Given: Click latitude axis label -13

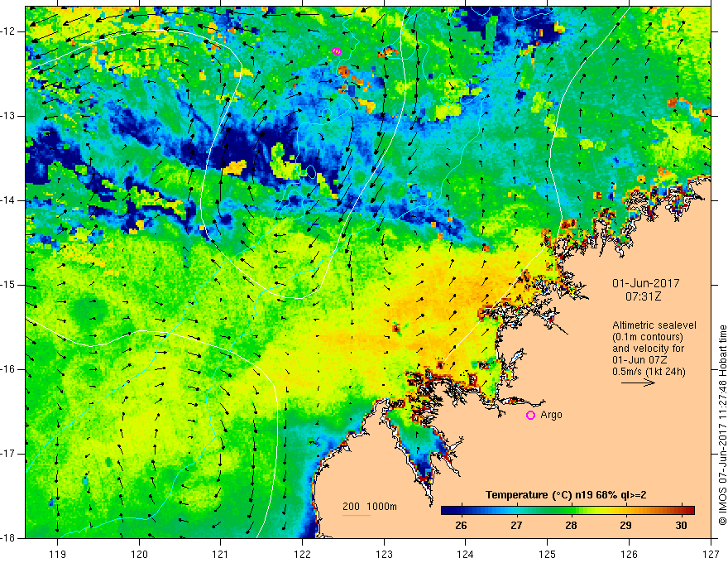Looking at the screenshot, I should (9, 116).
